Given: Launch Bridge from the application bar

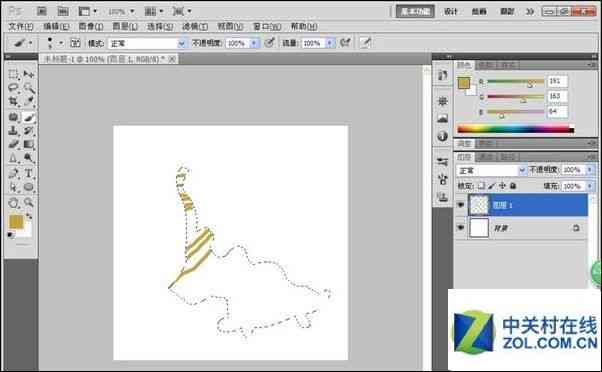Looking at the screenshot, I should pos(41,11).
